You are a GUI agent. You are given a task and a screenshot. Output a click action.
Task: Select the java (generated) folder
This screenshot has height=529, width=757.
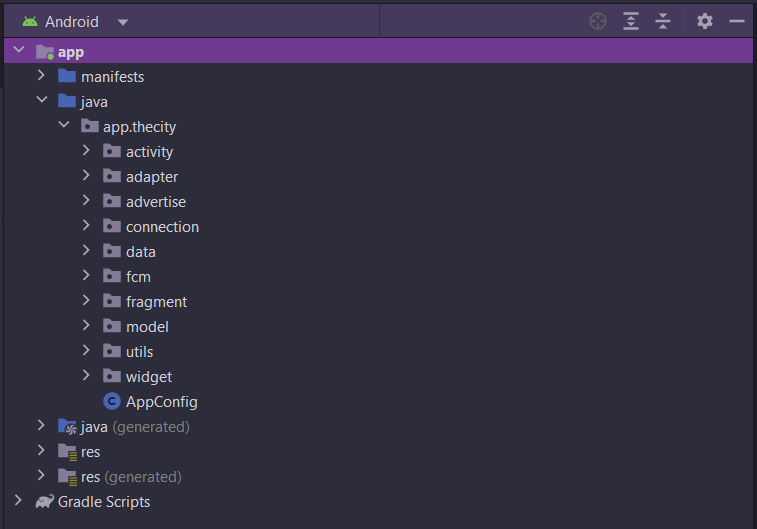coord(134,427)
